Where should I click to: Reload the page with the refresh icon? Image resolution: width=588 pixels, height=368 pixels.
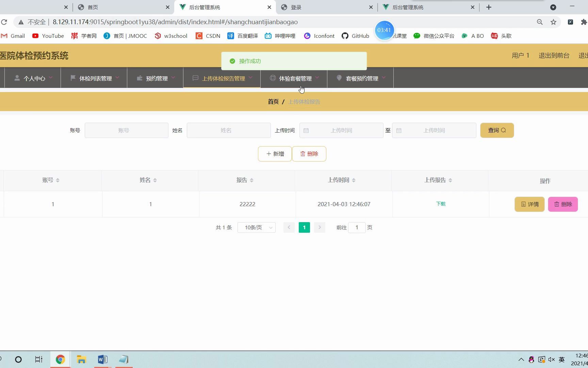[x=4, y=22]
